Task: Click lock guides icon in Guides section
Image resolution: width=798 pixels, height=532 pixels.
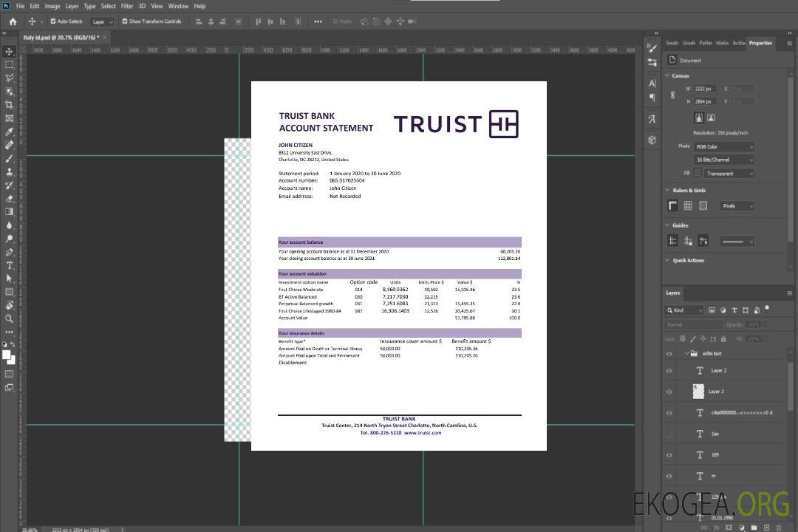Action: tap(688, 242)
